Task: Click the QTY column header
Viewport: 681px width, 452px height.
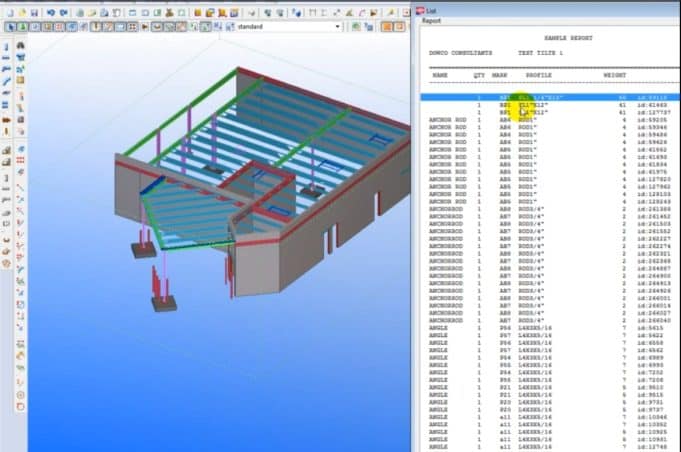Action: pos(479,75)
